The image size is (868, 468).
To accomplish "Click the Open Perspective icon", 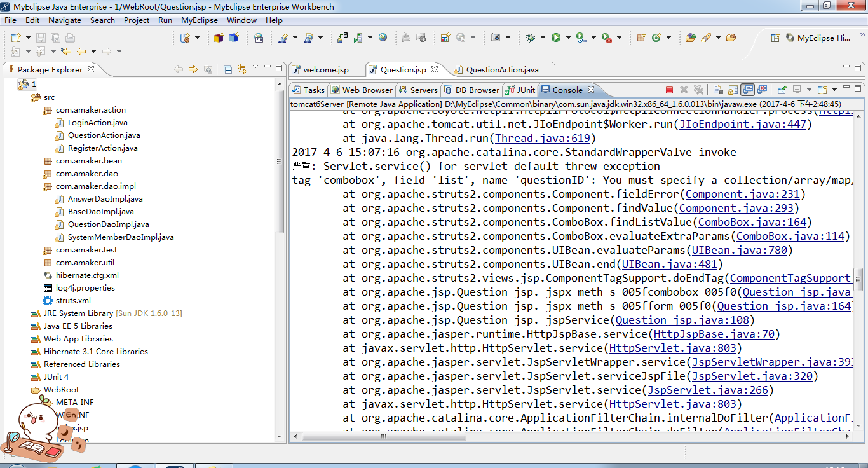I will (775, 38).
